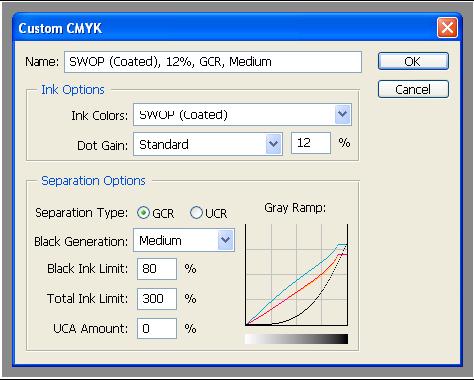The height and width of the screenshot is (380, 474).
Task: Close the Custom CMYK dialog
Action: [447, 28]
